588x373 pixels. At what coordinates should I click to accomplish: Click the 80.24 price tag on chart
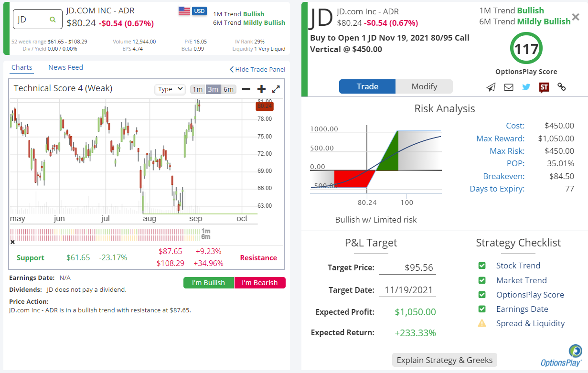coord(265,106)
